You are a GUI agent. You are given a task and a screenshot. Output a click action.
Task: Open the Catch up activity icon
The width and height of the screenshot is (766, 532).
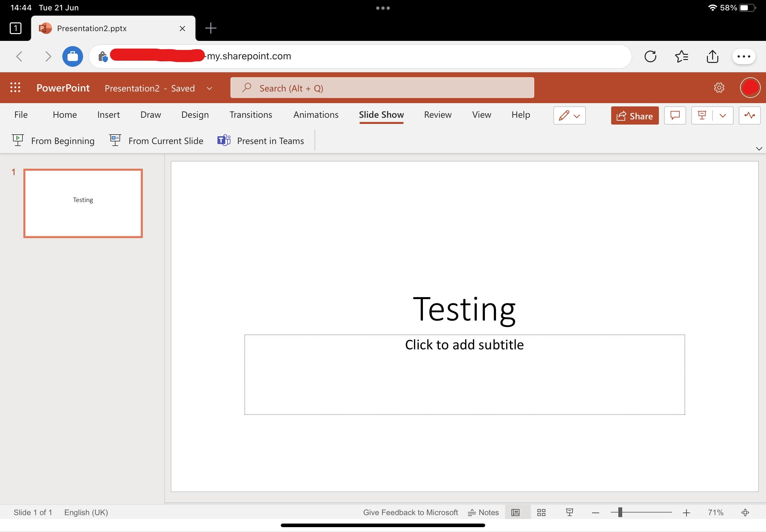click(x=749, y=116)
